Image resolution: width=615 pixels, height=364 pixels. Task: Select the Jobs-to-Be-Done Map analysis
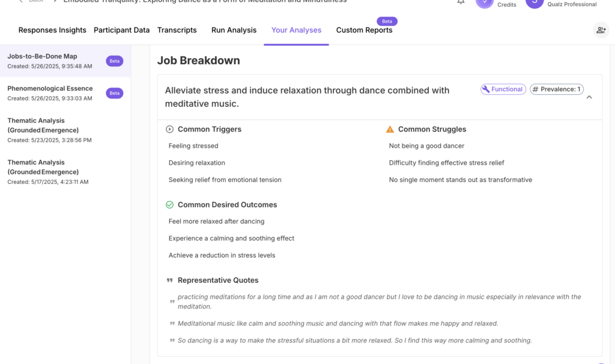(65, 61)
